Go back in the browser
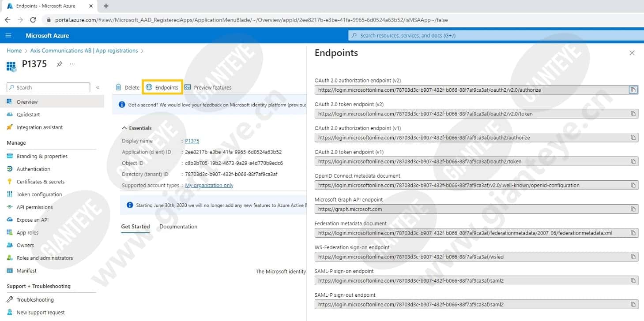Screen dimensions: 644x321 click(8, 20)
